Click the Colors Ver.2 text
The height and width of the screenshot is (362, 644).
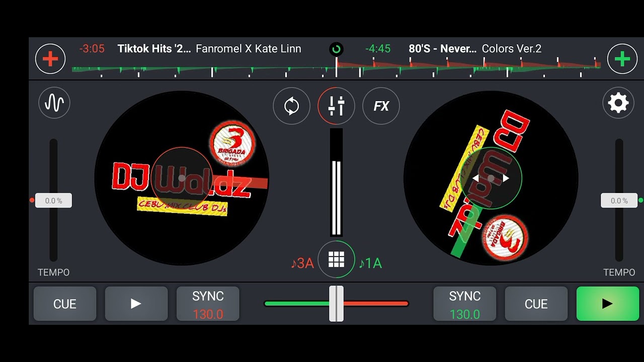[512, 49]
